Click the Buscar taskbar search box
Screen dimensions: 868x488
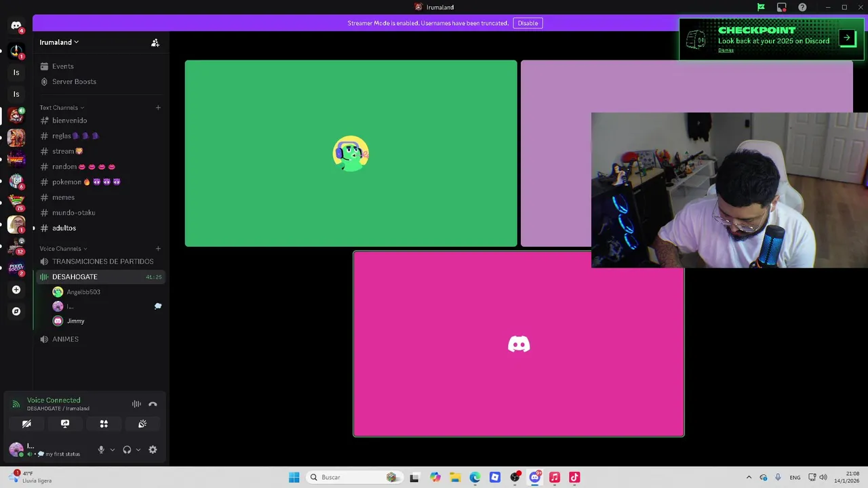click(355, 477)
